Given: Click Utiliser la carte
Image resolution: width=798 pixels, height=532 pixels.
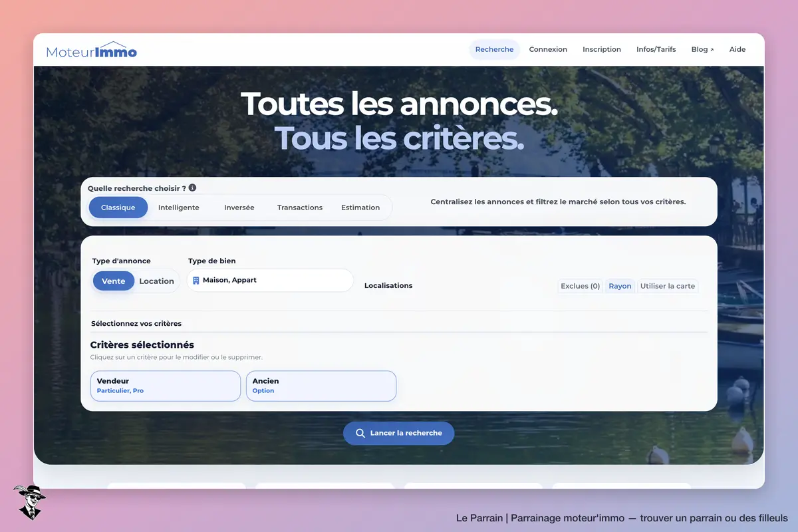Looking at the screenshot, I should [668, 286].
